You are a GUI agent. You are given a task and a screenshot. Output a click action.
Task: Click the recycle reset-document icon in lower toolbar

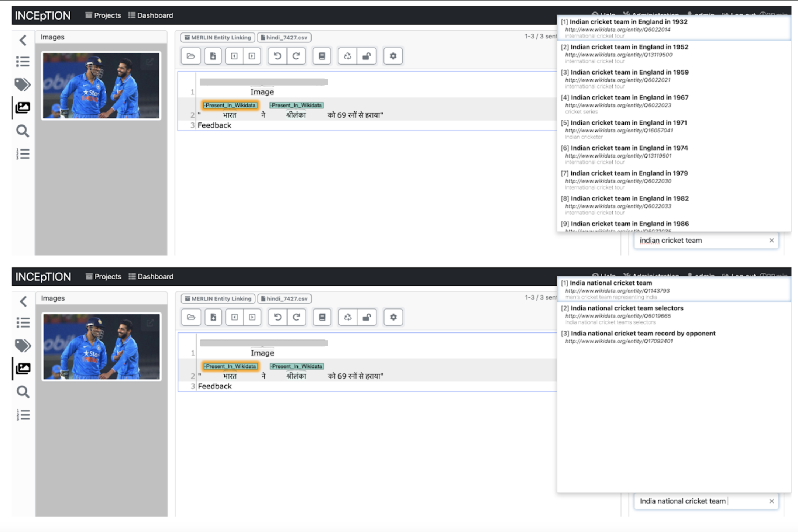pos(348,317)
